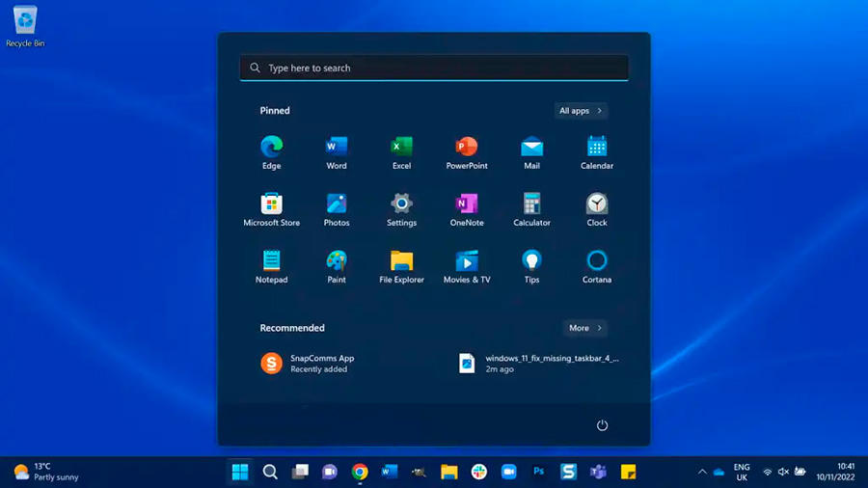Open OneNote from pinned apps
The width and height of the screenshot is (868, 488).
467,204
